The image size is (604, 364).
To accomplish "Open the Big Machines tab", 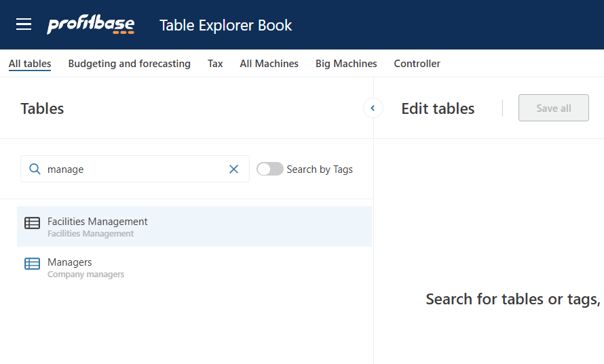I will coord(346,64).
